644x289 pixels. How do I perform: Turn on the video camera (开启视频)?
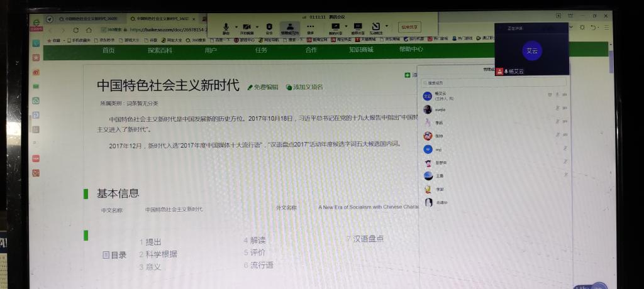(x=247, y=27)
